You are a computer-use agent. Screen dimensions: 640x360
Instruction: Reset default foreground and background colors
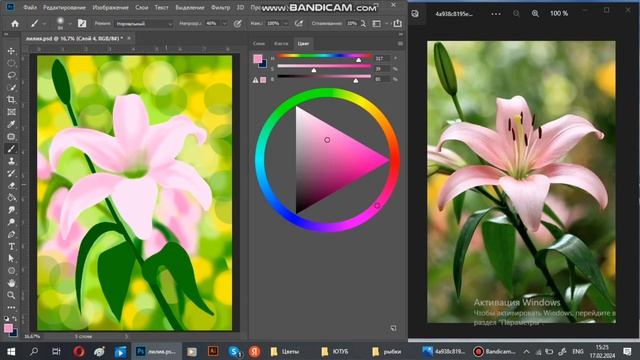click(x=7, y=319)
